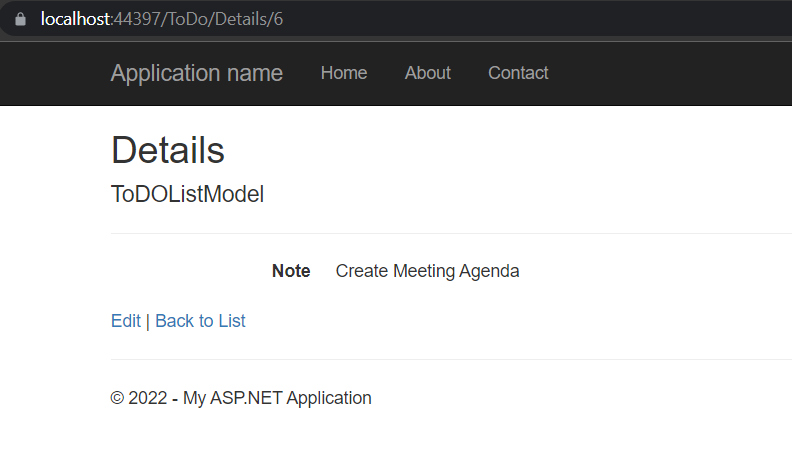The width and height of the screenshot is (792, 450).
Task: Click the horizontal divider below ToDOListModel
Action: [x=450, y=233]
